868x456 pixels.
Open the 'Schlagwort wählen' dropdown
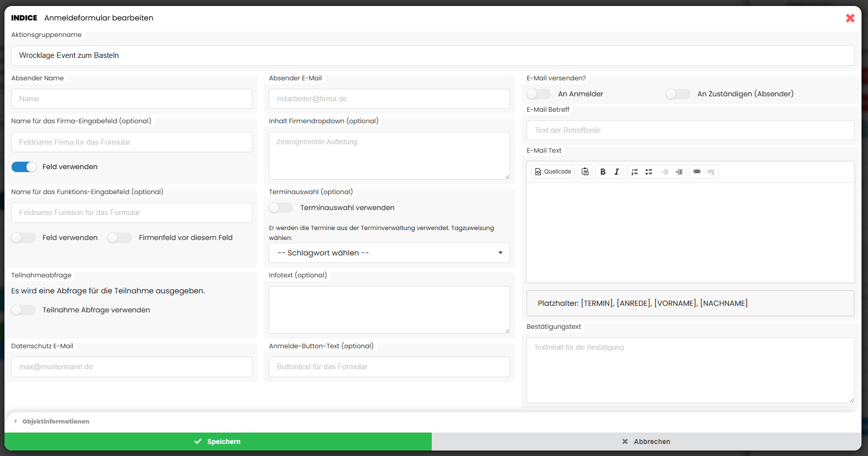389,253
